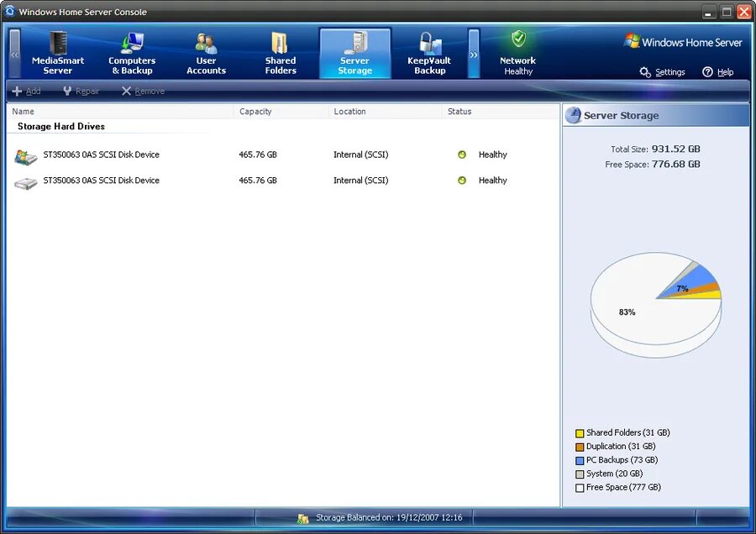Minimize the console window

click(708, 12)
